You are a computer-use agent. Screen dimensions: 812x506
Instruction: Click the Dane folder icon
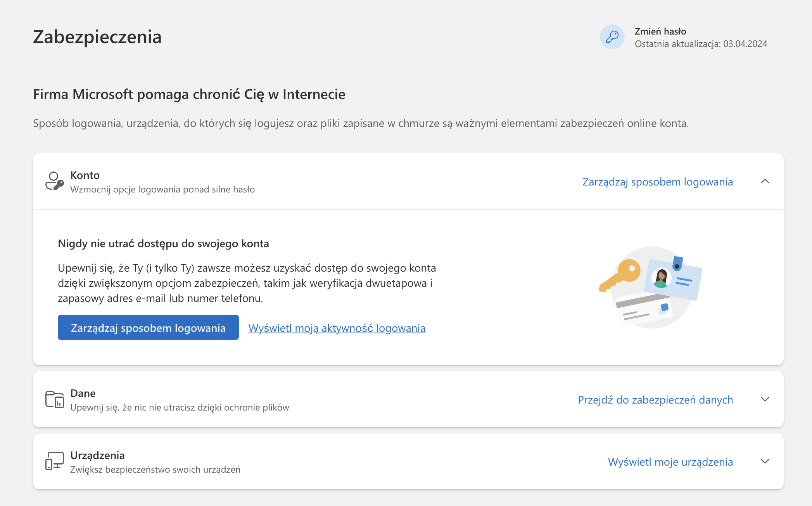click(x=54, y=399)
